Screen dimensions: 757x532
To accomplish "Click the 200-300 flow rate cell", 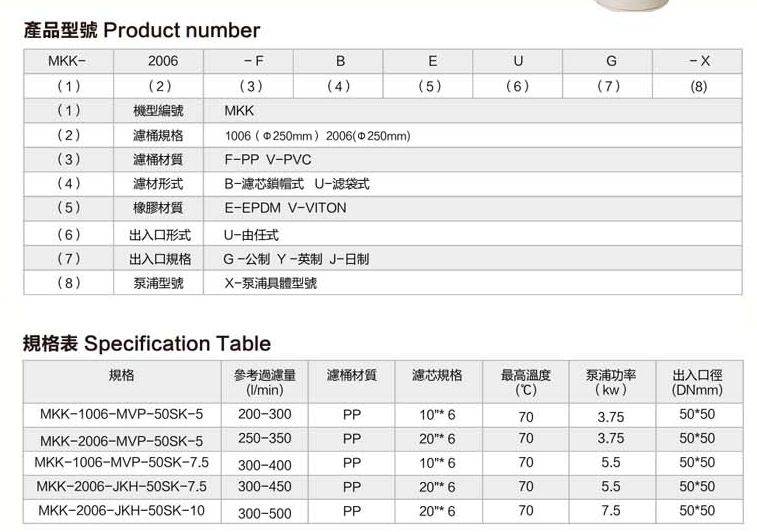I will (265, 414).
